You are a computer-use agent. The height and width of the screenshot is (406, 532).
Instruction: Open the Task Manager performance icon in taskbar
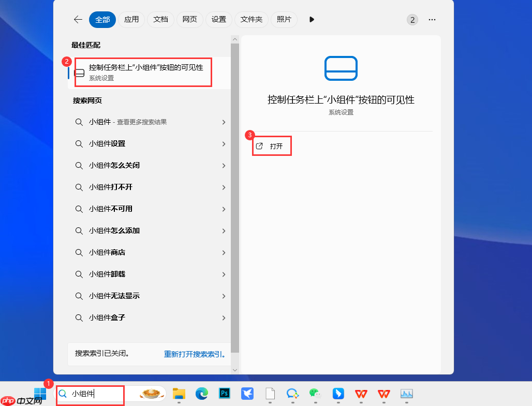point(407,394)
